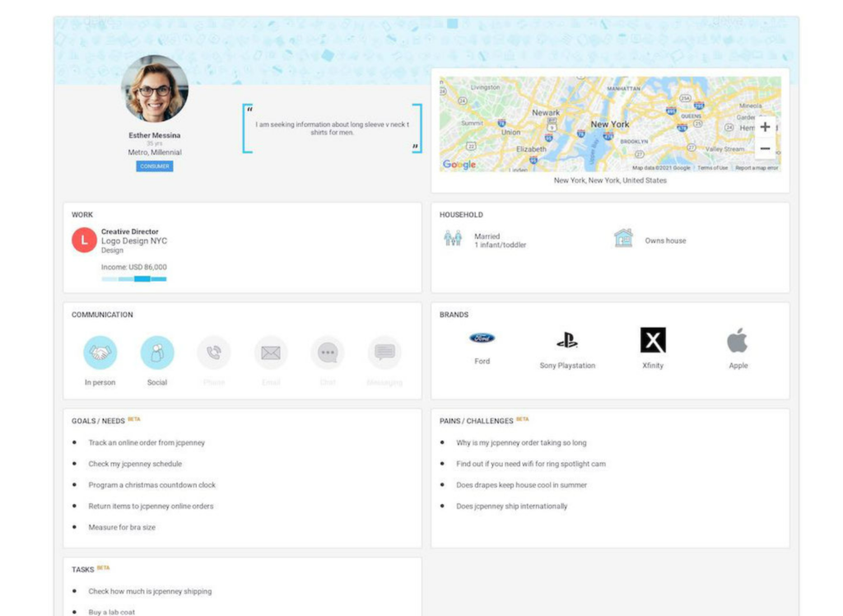Click the Ford brand logo

pos(482,337)
